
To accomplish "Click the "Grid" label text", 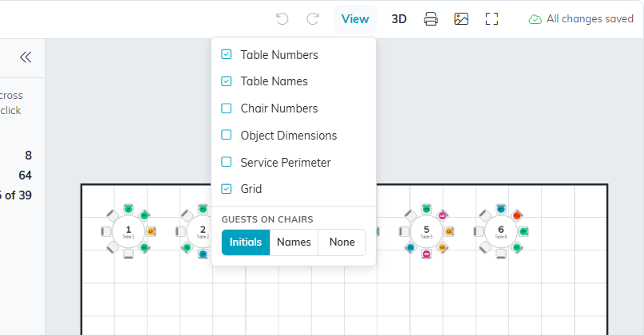I will pyautogui.click(x=251, y=189).
